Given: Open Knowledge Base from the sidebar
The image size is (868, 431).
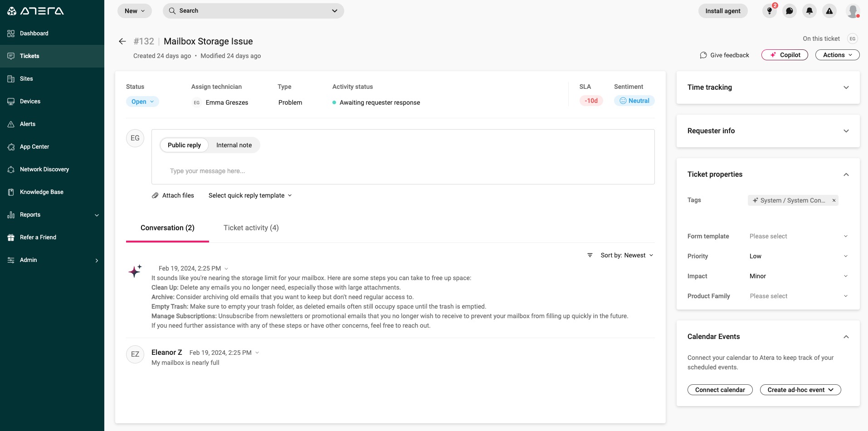Looking at the screenshot, I should 41,192.
